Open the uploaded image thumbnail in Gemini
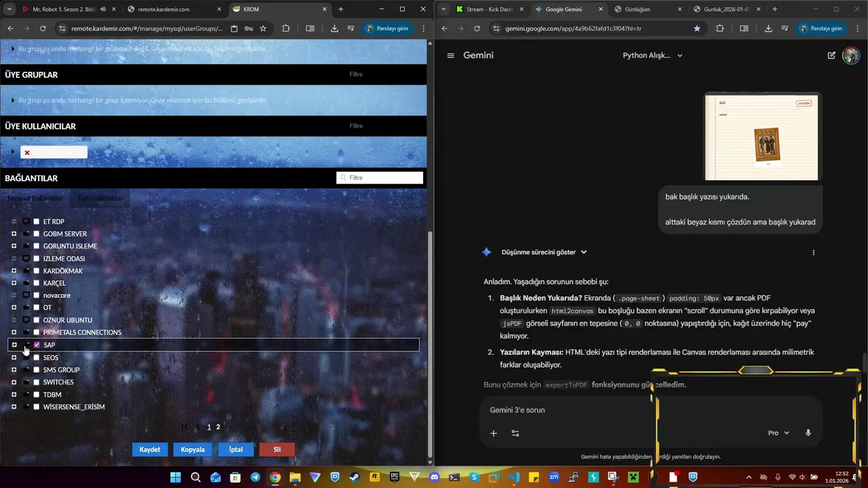 (762, 137)
